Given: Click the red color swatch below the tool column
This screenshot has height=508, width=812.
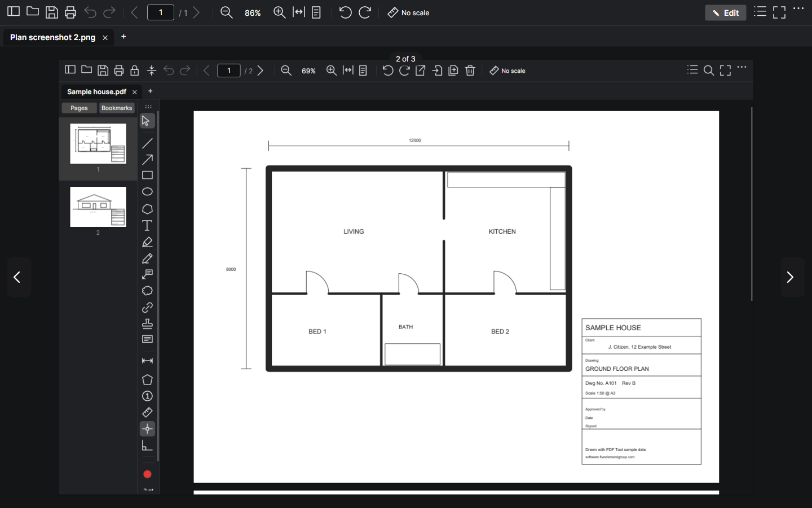Looking at the screenshot, I should click(148, 474).
